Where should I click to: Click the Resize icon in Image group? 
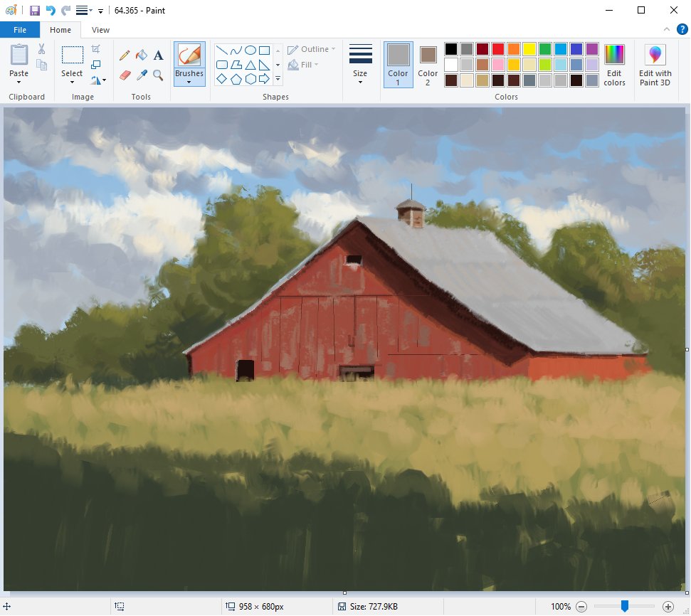point(95,65)
